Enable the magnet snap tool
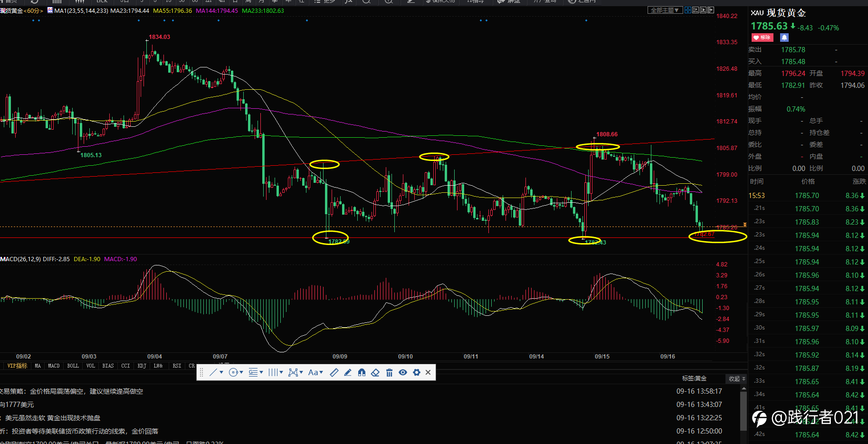The width and height of the screenshot is (868, 444). coord(362,373)
